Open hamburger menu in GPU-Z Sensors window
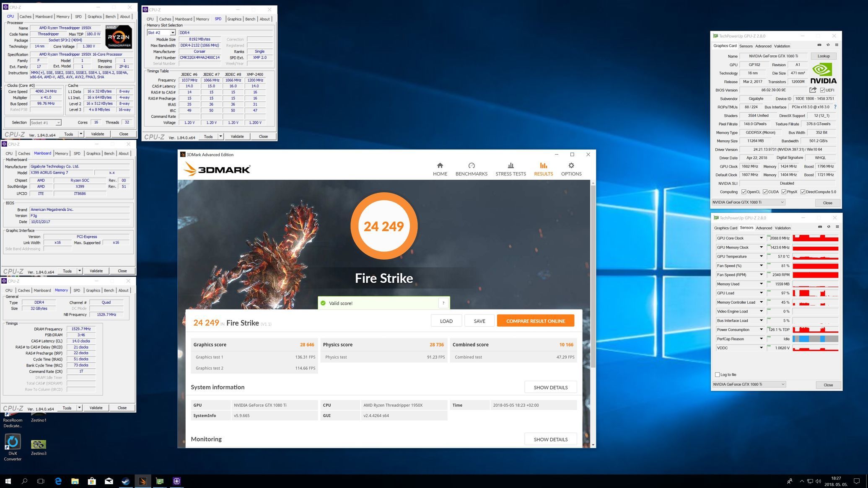 tap(837, 227)
